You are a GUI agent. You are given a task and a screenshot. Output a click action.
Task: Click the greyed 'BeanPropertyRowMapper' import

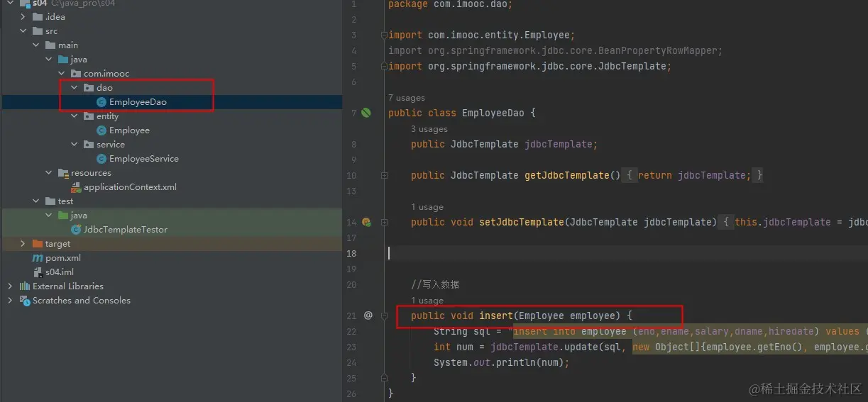coord(660,50)
